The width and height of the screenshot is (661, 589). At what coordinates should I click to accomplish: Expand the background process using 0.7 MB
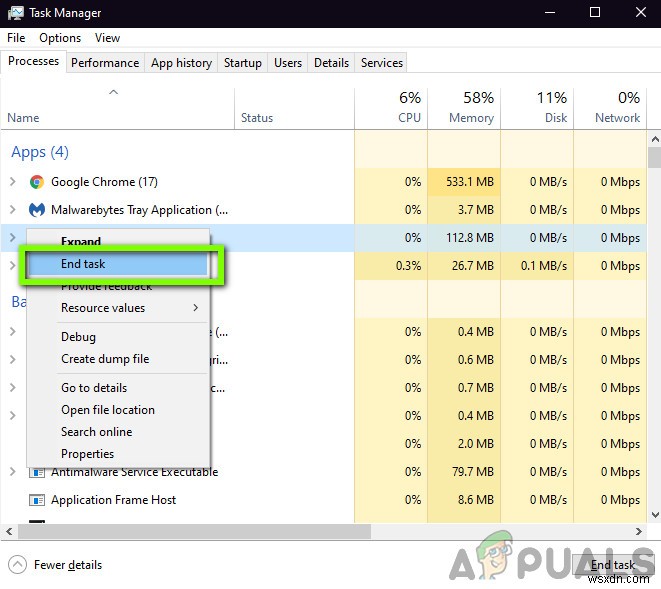tap(13, 387)
